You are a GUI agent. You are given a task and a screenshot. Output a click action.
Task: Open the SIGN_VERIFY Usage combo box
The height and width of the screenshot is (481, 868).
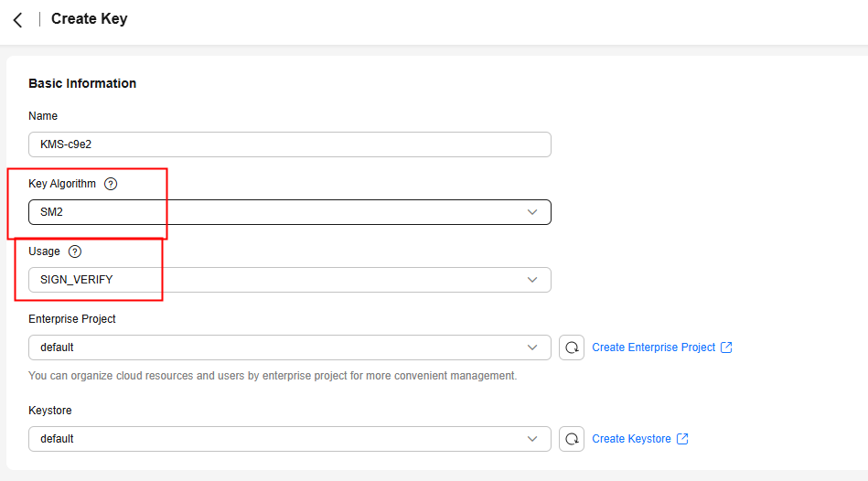click(290, 280)
